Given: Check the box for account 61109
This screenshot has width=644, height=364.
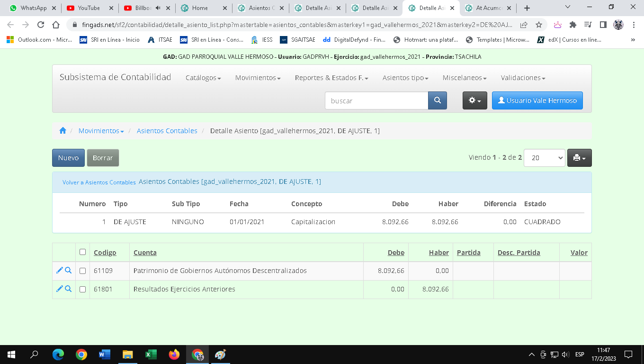Looking at the screenshot, I should click(x=83, y=271).
